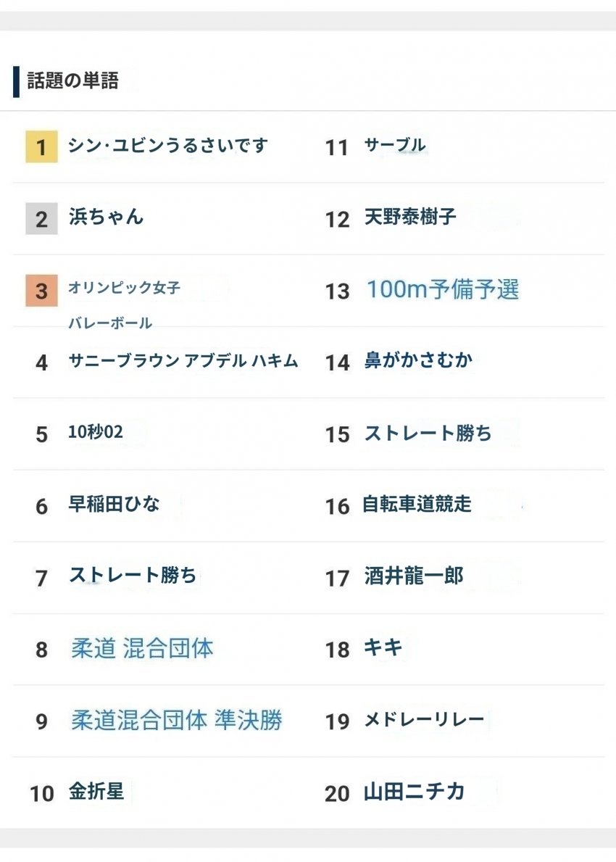Open サニーブラウン アブデル ハキム entry
The image size is (616, 862).
click(x=183, y=360)
